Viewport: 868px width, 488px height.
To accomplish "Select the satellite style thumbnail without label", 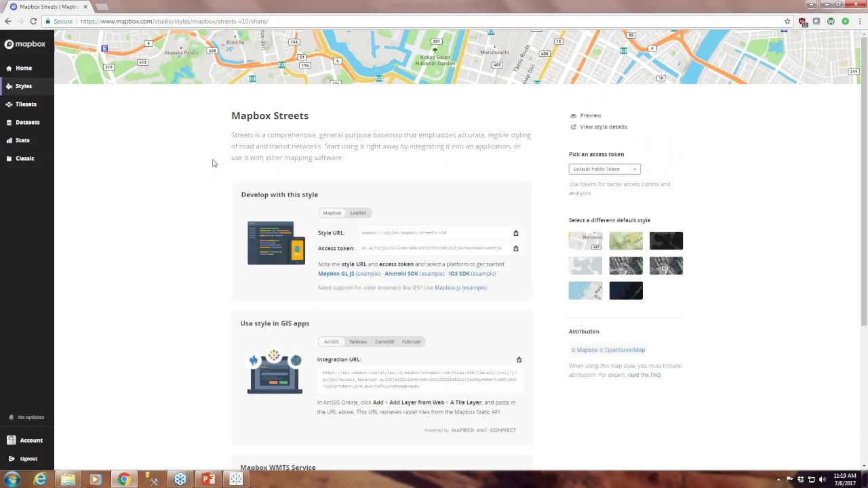I will click(626, 266).
